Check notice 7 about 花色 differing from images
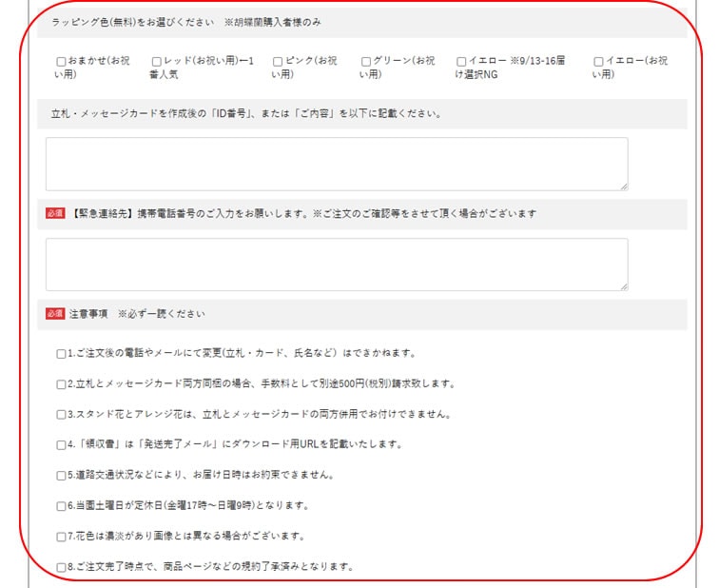 tap(62, 537)
